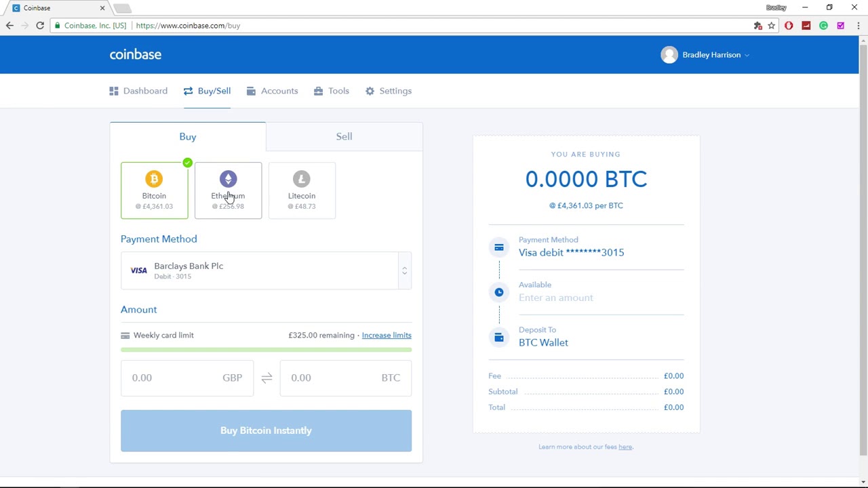Click the red Opera-style extension icon

[x=789, y=26]
